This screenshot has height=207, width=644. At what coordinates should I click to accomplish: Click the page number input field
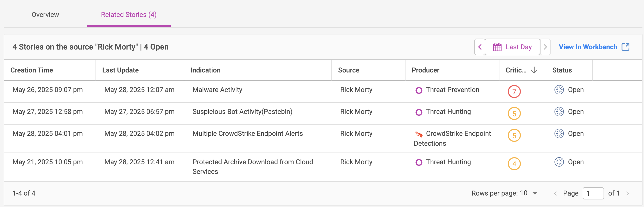click(x=593, y=193)
